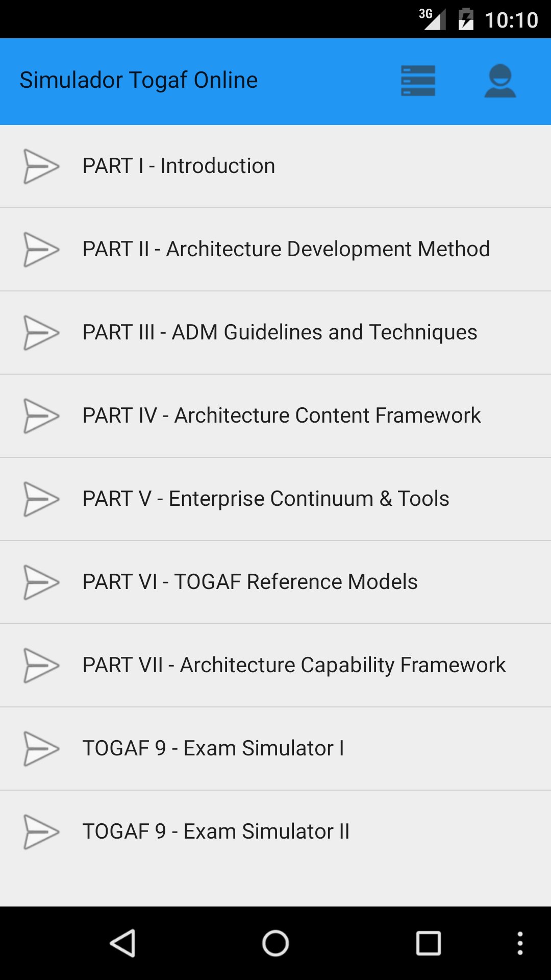Screen dimensions: 551x980
Task: Select the arrow icon next to PART II
Action: click(41, 249)
